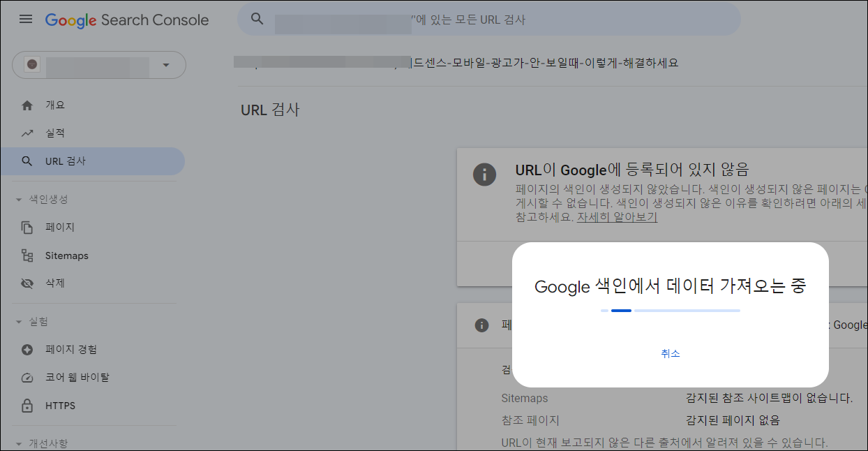Open the property selector dropdown
Image resolution: width=868 pixels, height=451 pixels.
point(166,64)
